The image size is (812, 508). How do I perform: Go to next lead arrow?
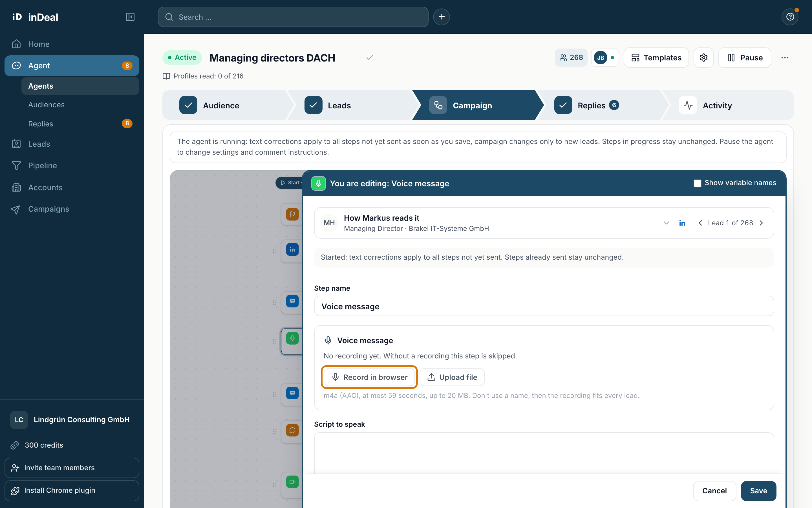click(761, 223)
